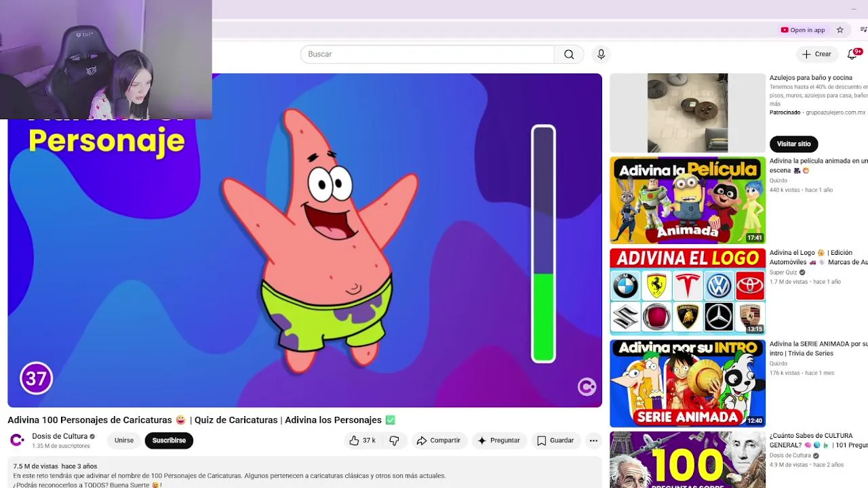This screenshot has width=868, height=488.
Task: Open Adivina la Película Animada thumbnail
Action: coord(688,200)
